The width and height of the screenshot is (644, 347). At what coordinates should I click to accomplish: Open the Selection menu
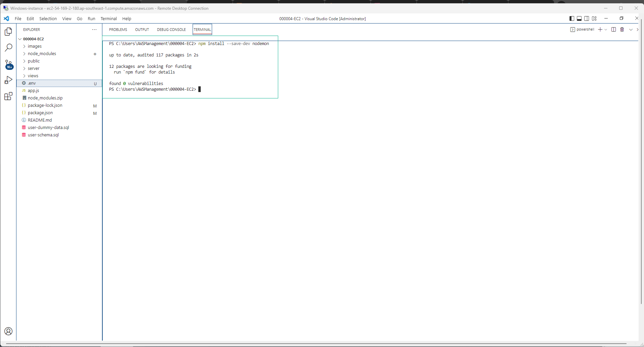click(x=48, y=18)
